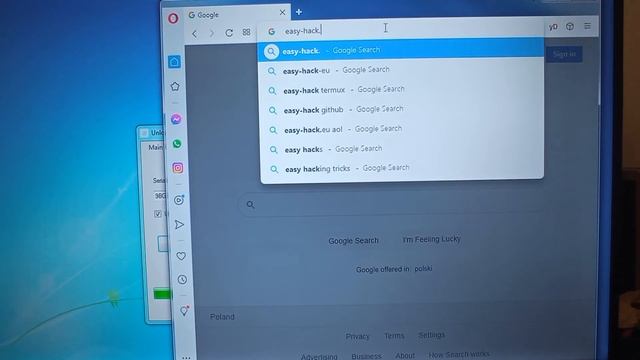Click the Google Search button
This screenshot has width=640, height=360.
pyautogui.click(x=353, y=241)
